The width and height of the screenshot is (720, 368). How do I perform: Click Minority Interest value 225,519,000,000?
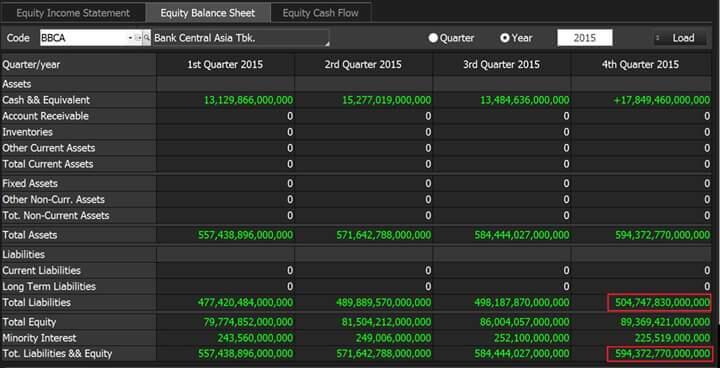pyautogui.click(x=673, y=338)
